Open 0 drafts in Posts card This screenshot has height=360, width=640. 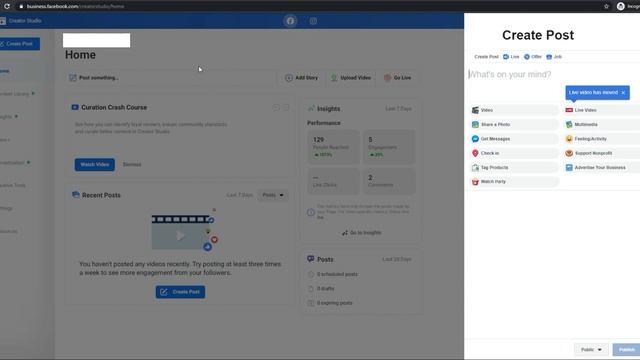[325, 289]
